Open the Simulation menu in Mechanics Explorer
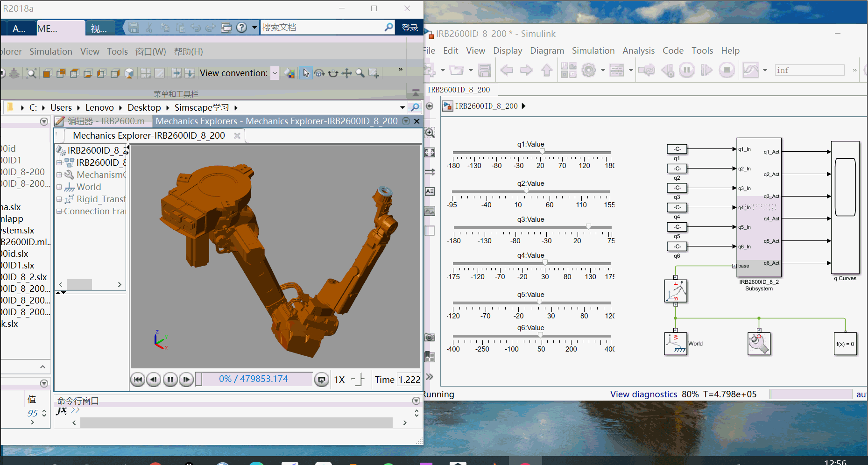Screen dimensions: 868x465 [x=51, y=51]
